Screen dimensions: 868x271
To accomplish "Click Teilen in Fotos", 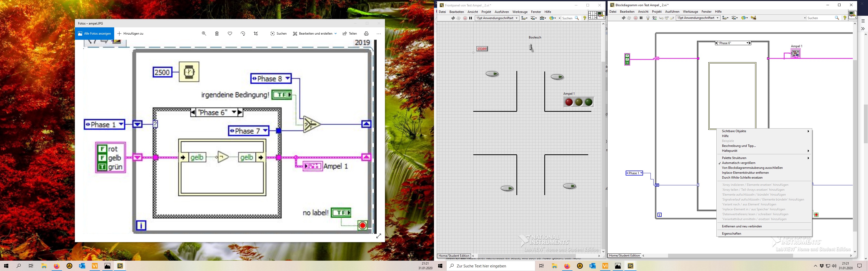I will pyautogui.click(x=350, y=34).
